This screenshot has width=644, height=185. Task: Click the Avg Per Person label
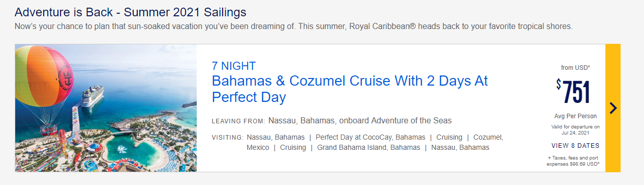tap(575, 116)
